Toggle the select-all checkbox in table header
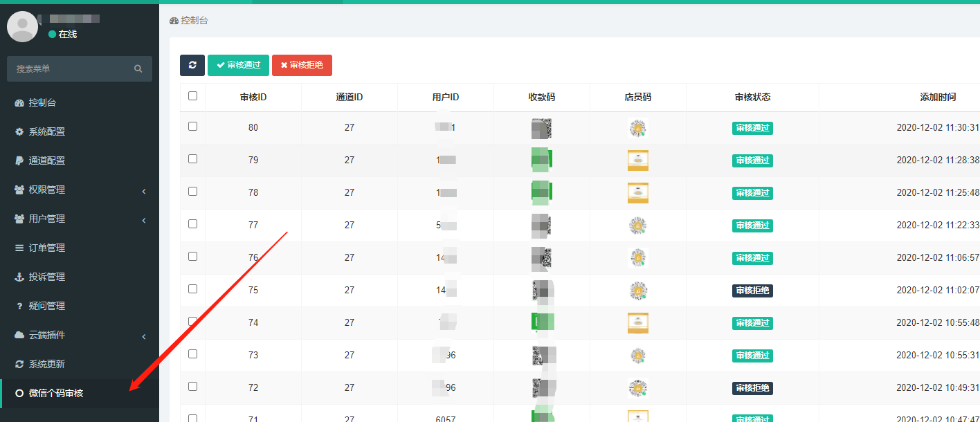Screen dimensions: 980x422 tap(192, 96)
